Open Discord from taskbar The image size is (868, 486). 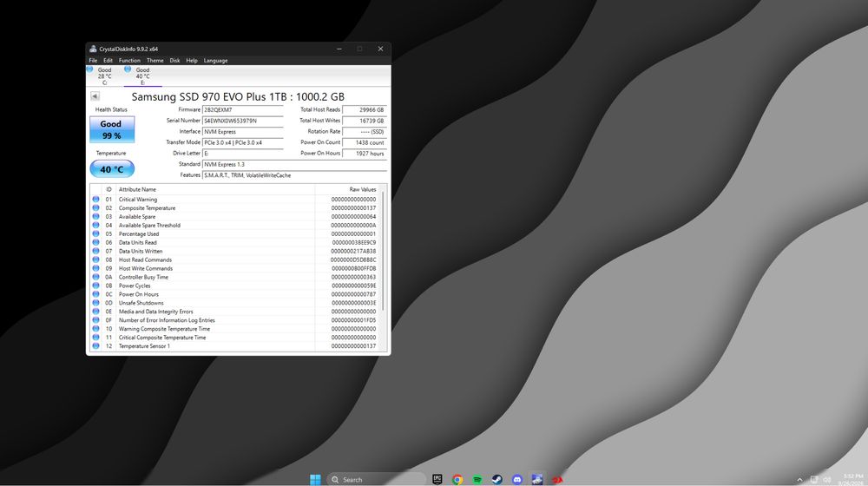pyautogui.click(x=517, y=479)
